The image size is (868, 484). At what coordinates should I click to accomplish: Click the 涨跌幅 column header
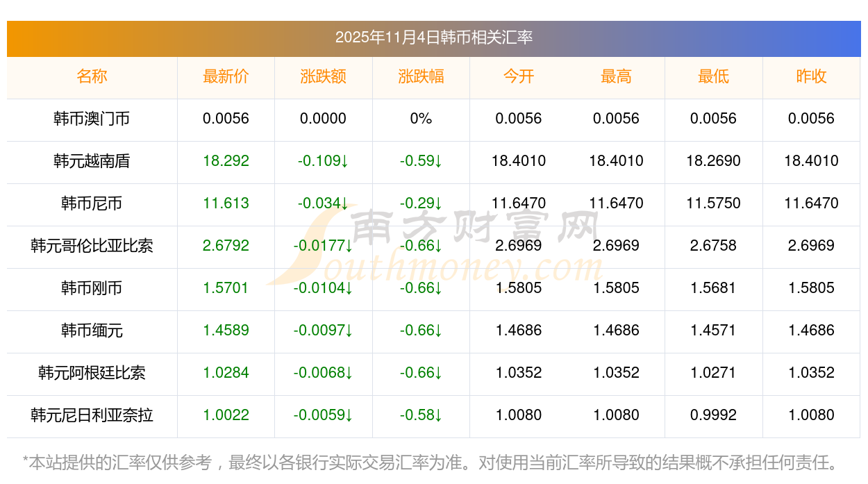coord(421,76)
